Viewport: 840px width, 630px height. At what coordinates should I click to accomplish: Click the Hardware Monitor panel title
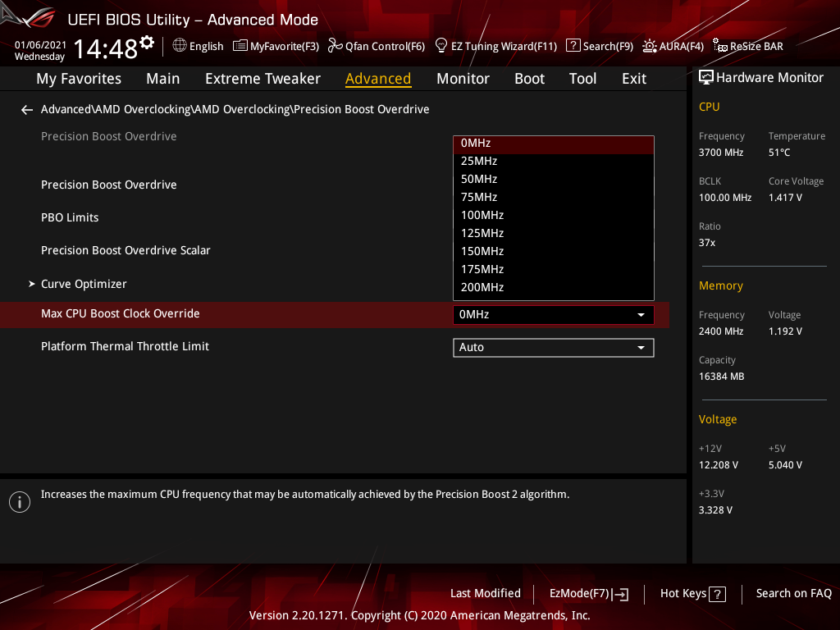(x=769, y=78)
